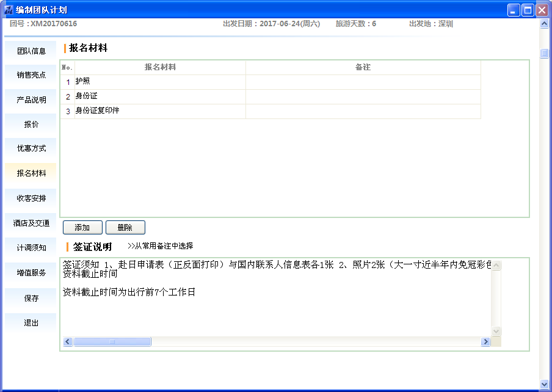Click the 旅游天数：6 text
Image resolution: width=552 pixels, height=392 pixels.
pyautogui.click(x=355, y=24)
